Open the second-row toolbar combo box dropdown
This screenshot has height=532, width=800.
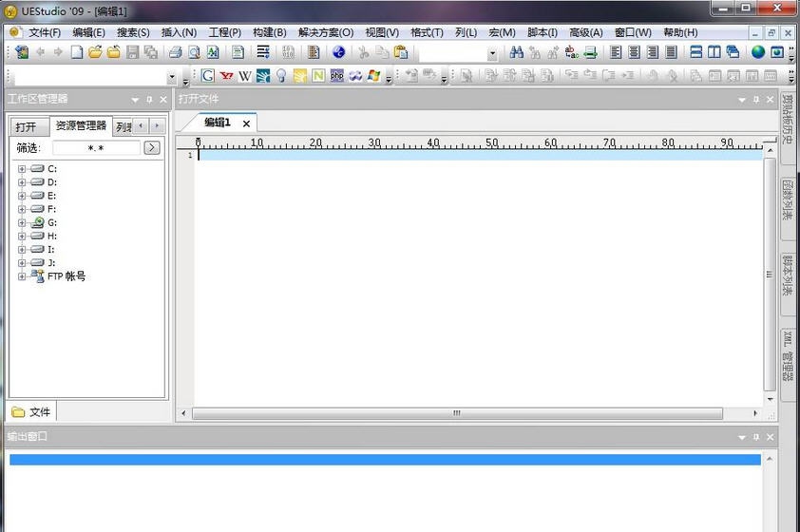(x=172, y=77)
